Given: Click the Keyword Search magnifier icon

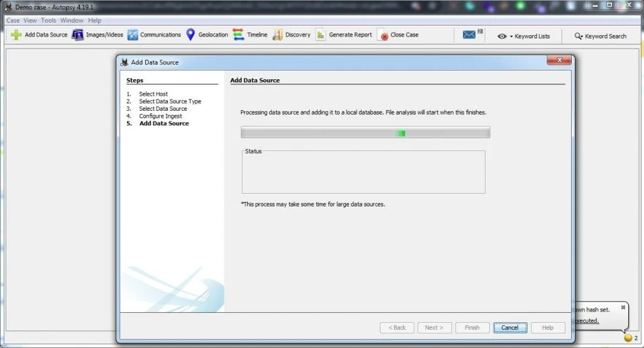Looking at the screenshot, I should (579, 36).
